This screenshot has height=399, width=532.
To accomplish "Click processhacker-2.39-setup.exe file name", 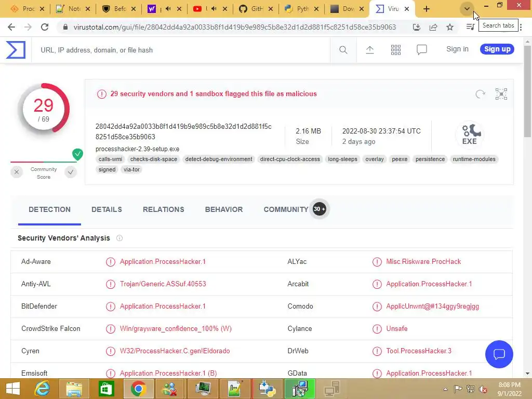I will (x=137, y=149).
